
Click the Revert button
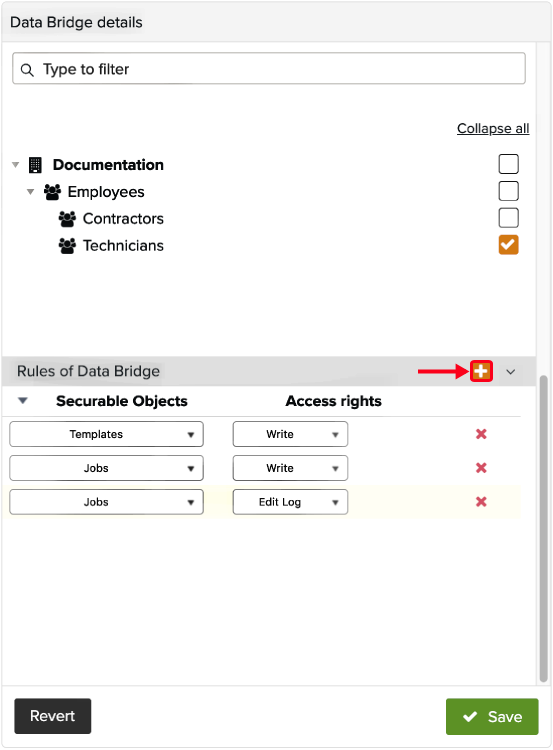[53, 716]
